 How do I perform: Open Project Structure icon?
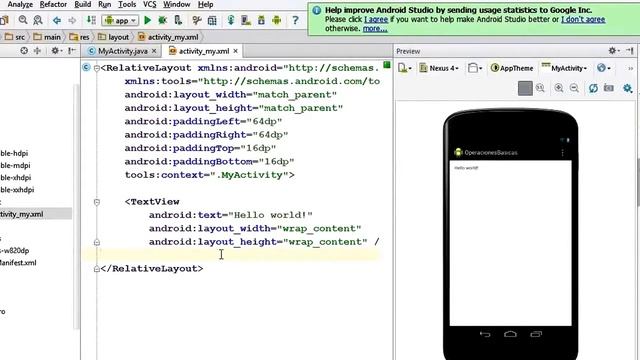click(212, 20)
